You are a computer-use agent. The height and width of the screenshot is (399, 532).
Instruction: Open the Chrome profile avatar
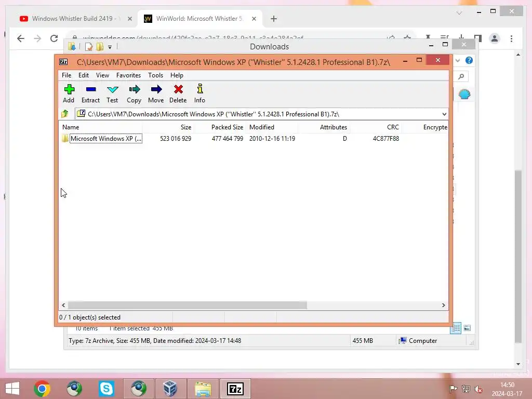point(495,38)
